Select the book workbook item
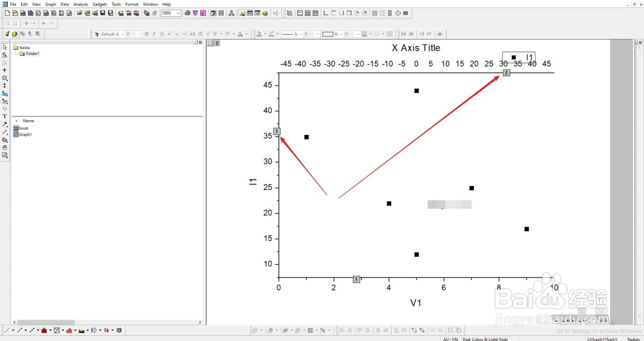Viewport: 644px width, 341px height. tap(21, 128)
